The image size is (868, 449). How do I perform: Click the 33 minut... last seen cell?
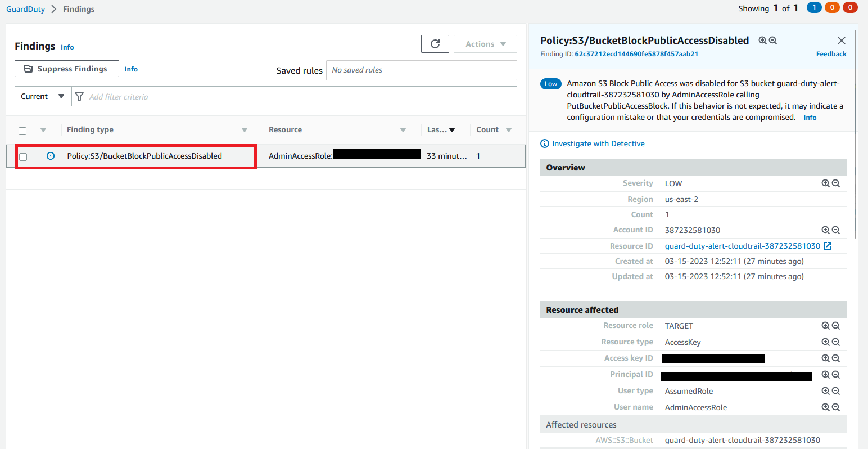446,156
